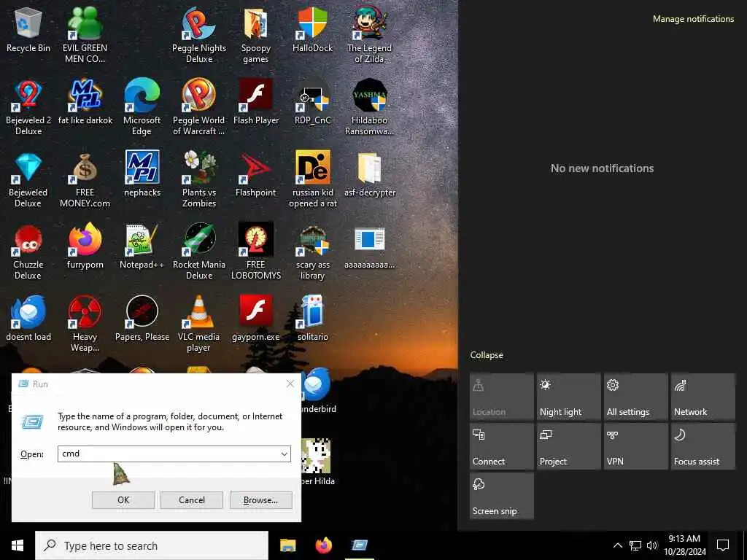Screen dimensions: 747x560
Task: Cancel the Run dialog
Action: [x=192, y=500]
